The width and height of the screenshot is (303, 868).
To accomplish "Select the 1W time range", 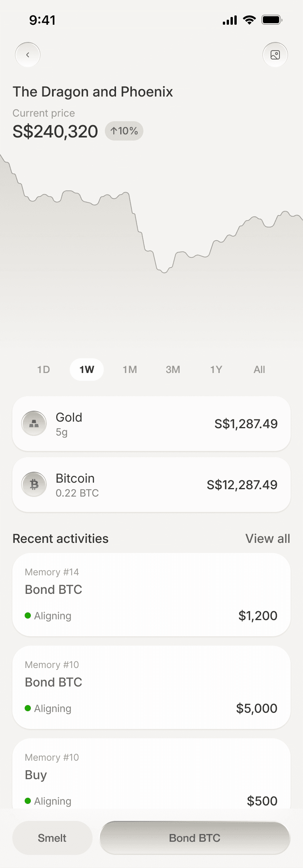I will [x=87, y=370].
